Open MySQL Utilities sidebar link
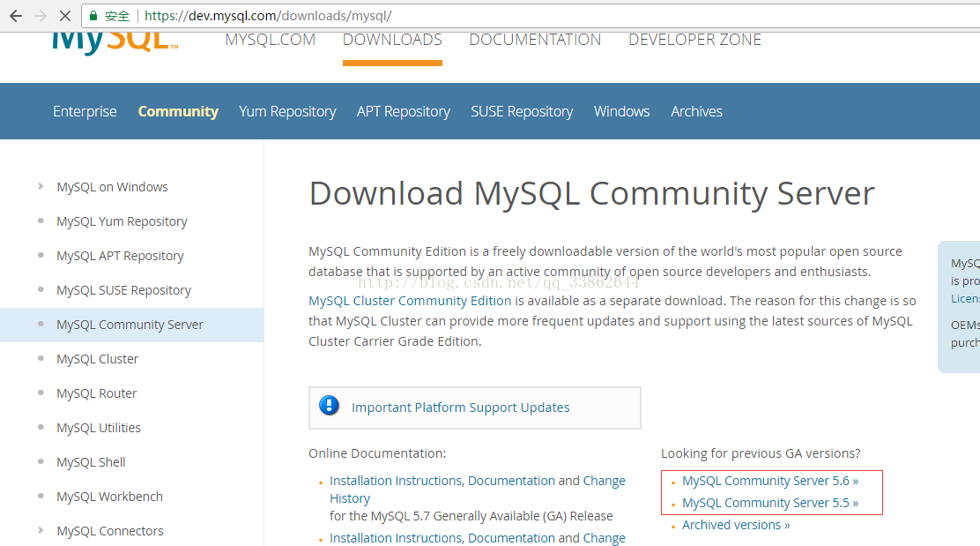Image resolution: width=980 pixels, height=546 pixels. [99, 428]
